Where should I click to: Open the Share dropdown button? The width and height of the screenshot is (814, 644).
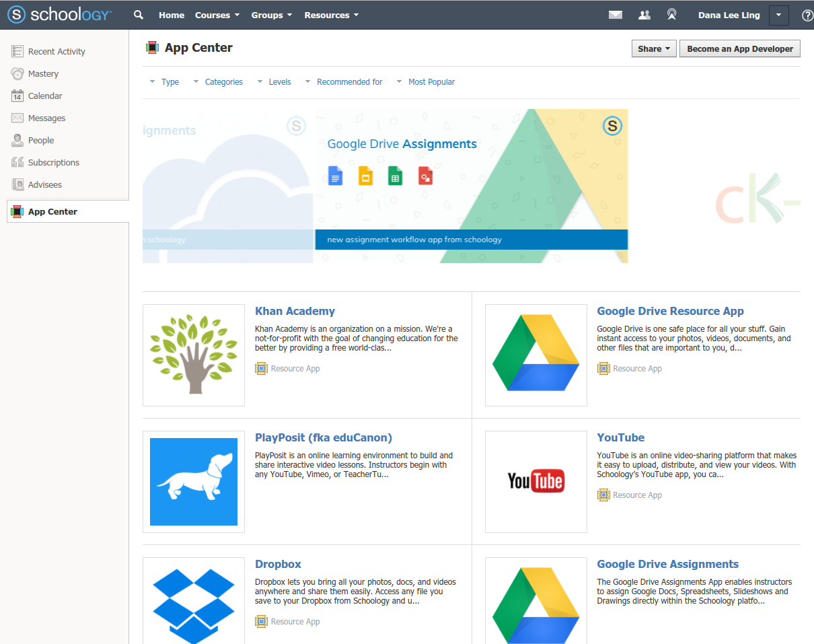654,48
